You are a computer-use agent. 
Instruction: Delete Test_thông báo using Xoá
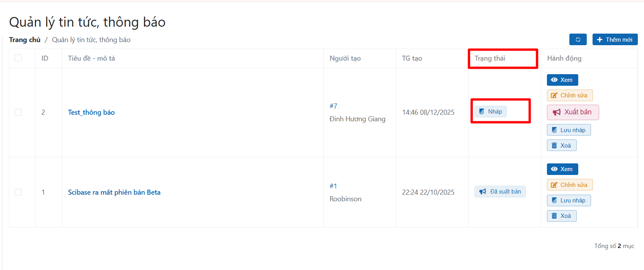[561, 146]
